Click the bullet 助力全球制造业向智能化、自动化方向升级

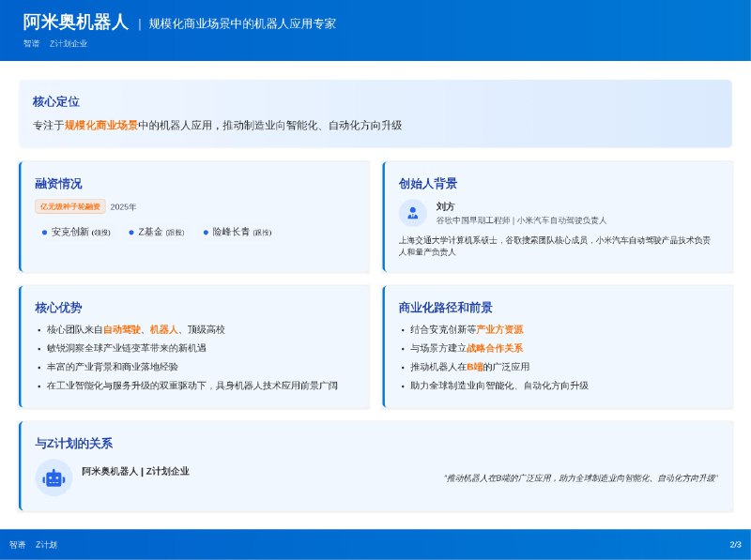[x=499, y=386]
